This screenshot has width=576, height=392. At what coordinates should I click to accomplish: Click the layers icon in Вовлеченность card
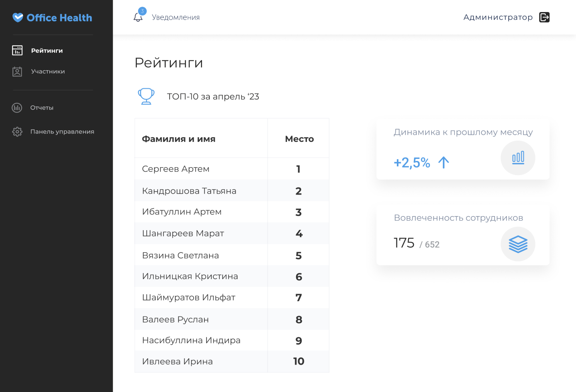pyautogui.click(x=518, y=244)
